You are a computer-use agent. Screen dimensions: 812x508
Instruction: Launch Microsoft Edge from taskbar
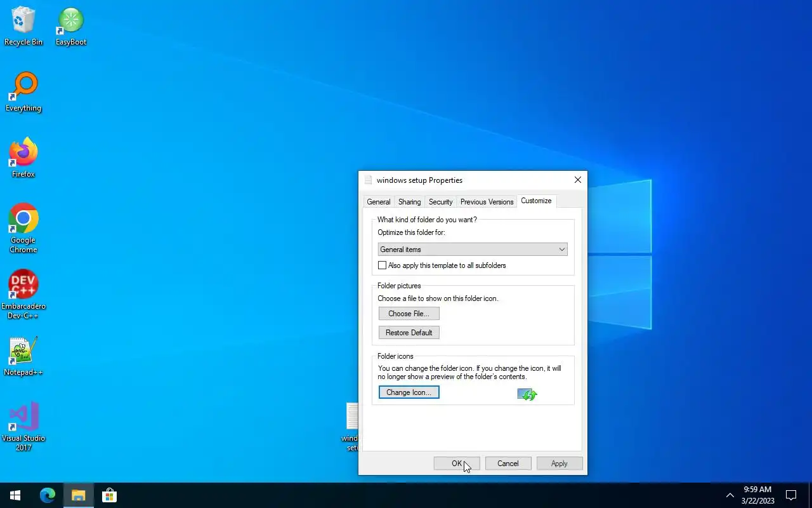coord(48,495)
